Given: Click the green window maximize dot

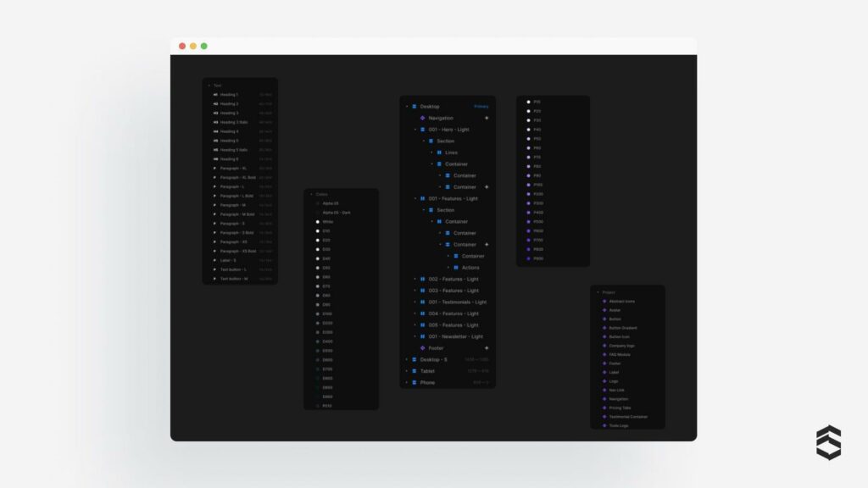Looking at the screenshot, I should (203, 46).
